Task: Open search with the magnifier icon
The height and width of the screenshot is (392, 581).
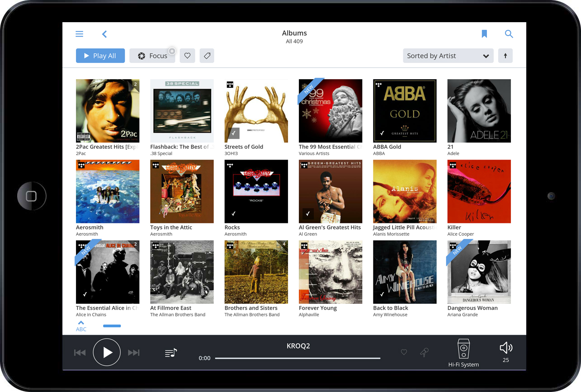Action: [509, 34]
